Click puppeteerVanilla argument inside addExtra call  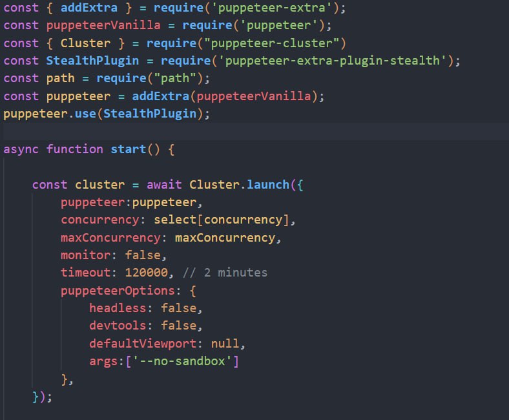(254, 96)
